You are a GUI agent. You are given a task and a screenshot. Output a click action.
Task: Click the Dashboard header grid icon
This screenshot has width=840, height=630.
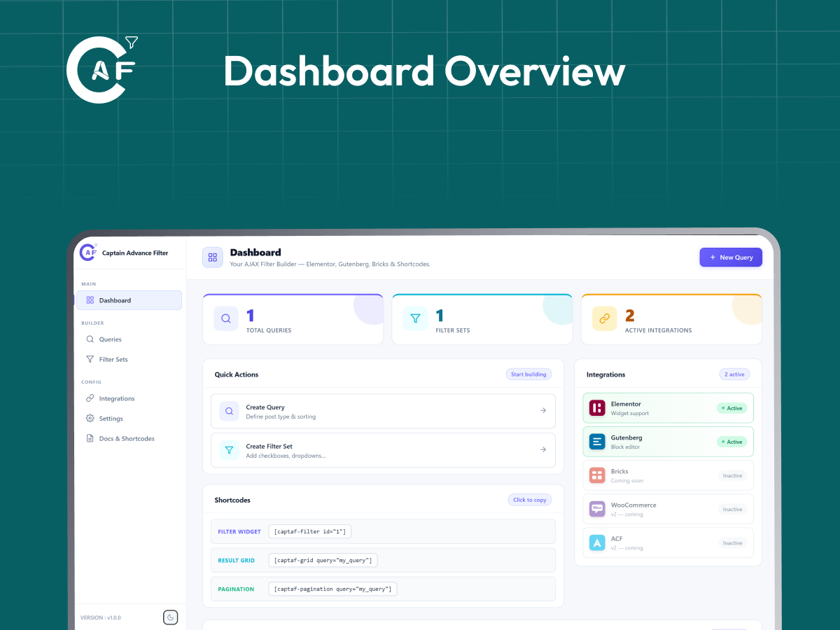coord(213,258)
